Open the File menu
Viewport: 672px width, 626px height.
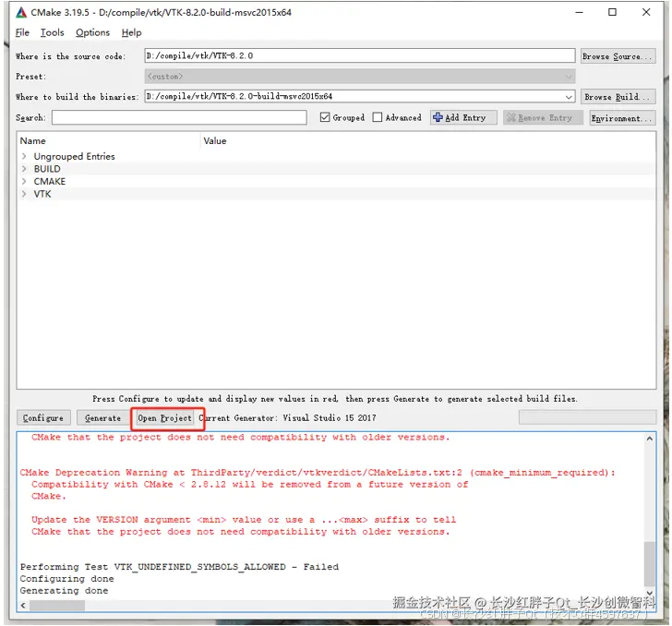click(22, 32)
